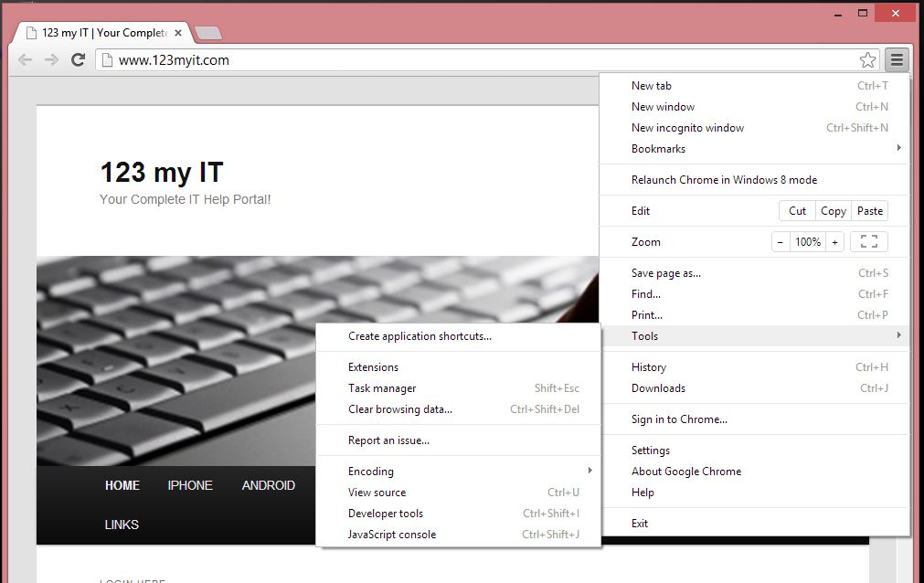Decrease zoom with the minus button
This screenshot has width=924, height=583.
click(781, 241)
